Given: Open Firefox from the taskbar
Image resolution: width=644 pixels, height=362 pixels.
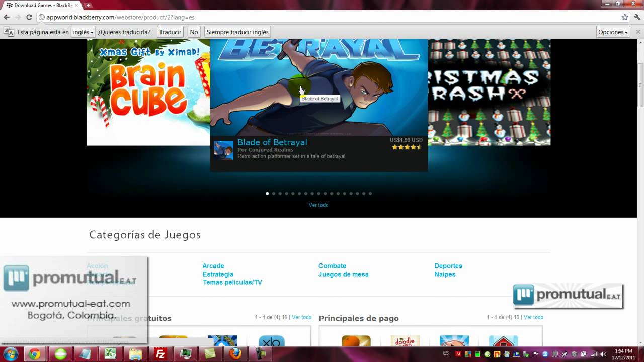Looking at the screenshot, I should (x=235, y=354).
